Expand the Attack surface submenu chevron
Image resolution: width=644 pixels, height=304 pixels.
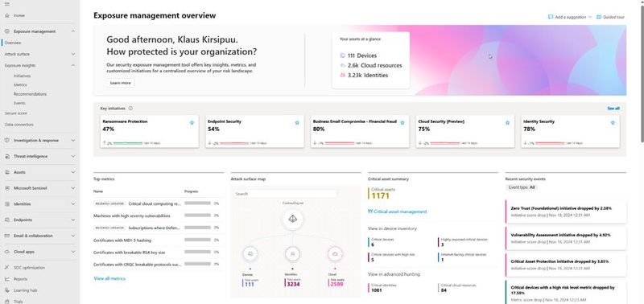73,54
